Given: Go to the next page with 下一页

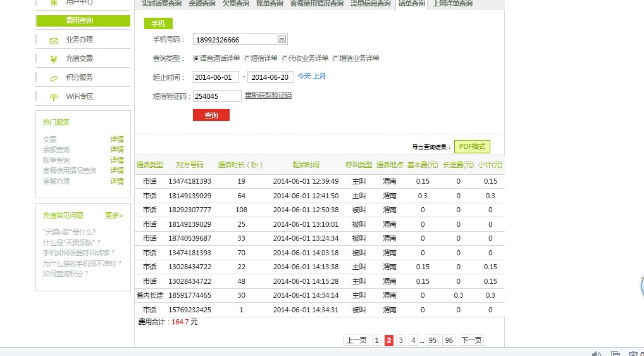Looking at the screenshot, I should (x=471, y=340).
